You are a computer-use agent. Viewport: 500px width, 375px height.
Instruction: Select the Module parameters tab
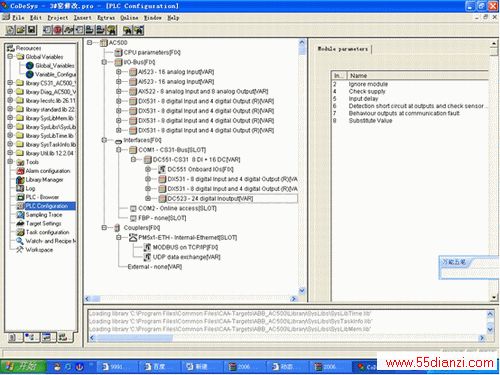coord(343,49)
